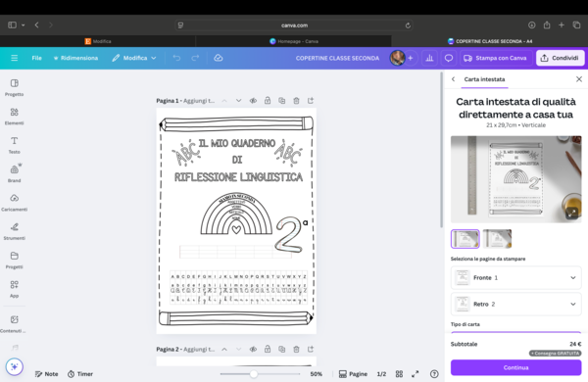Click the COPERTINE CLASSE SECONDA title
The image size is (588, 382).
[x=337, y=58]
